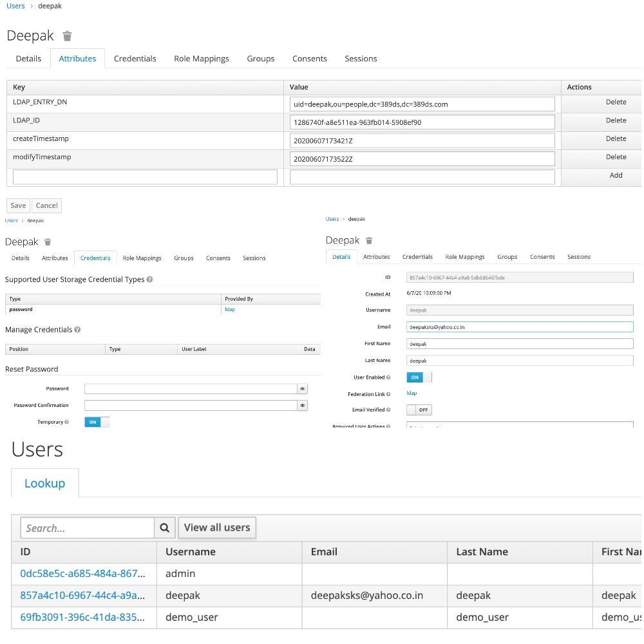
Task: Click trash icon on Details page Deepak heading
Action: [x=368, y=240]
